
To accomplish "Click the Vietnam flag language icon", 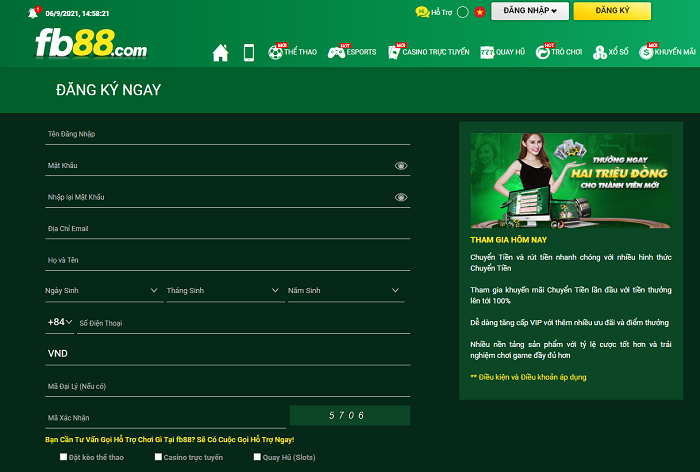I will (452, 11).
